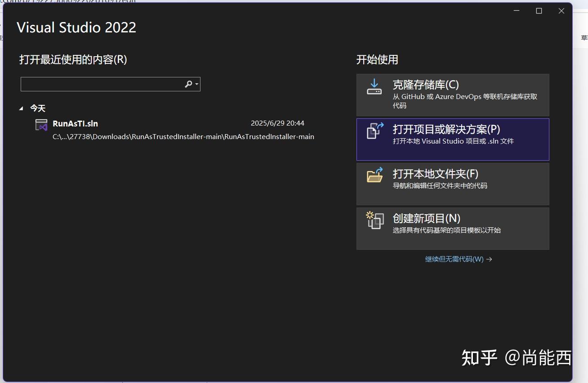Click the yellow open folder icon
588x383 pixels.
click(374, 174)
